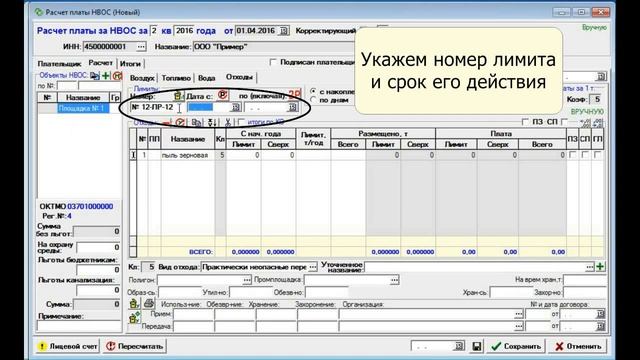The width and height of the screenshot is (640, 360).
Task: Click lock-with-plus icon beside Прием row
Action: (134, 317)
